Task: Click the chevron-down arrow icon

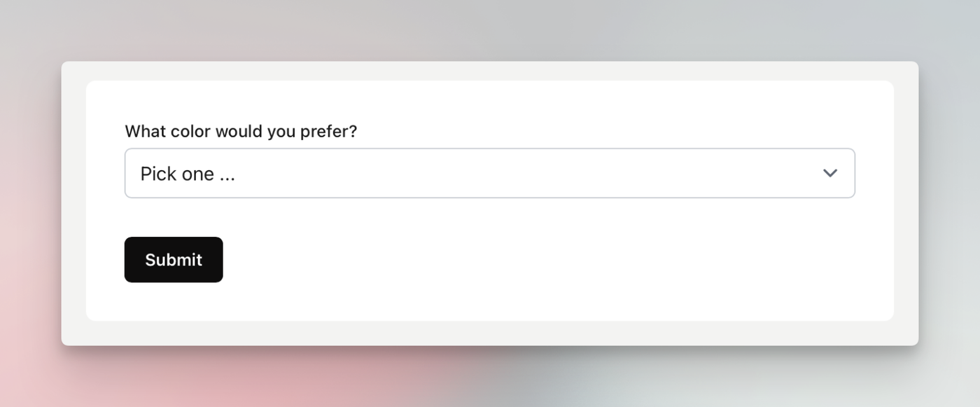Action: 829,173
